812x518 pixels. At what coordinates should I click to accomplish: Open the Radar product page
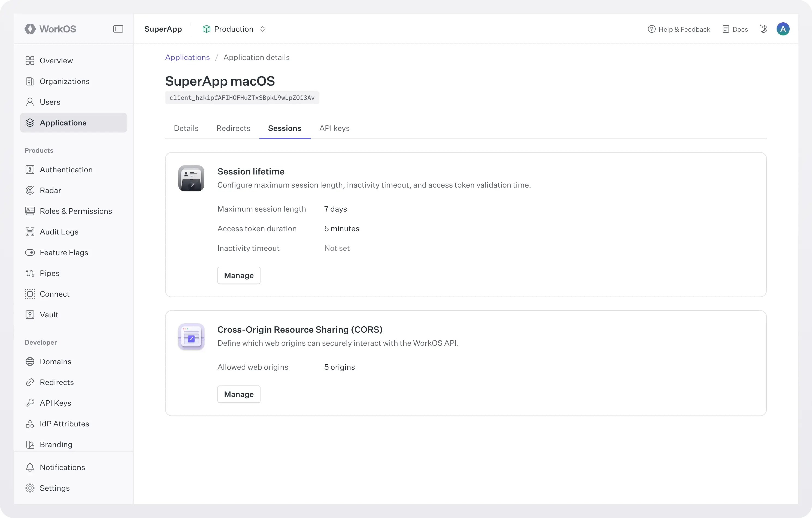pos(50,190)
